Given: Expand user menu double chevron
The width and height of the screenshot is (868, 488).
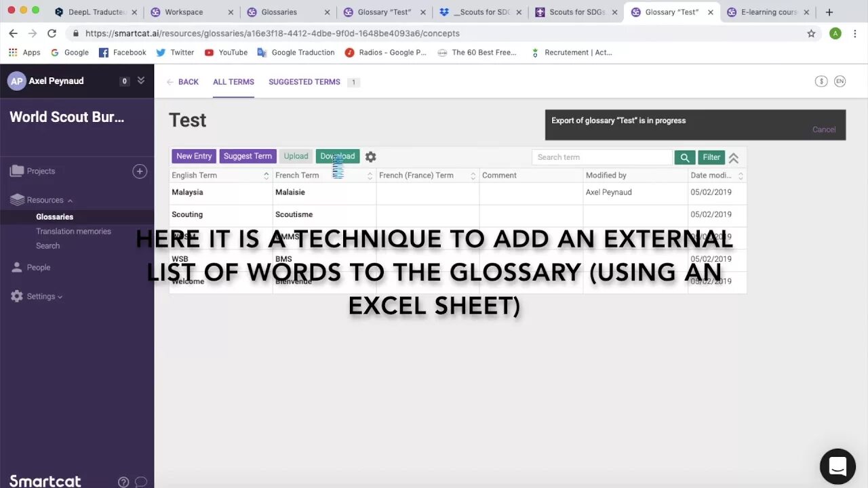Looking at the screenshot, I should pyautogui.click(x=141, y=81).
